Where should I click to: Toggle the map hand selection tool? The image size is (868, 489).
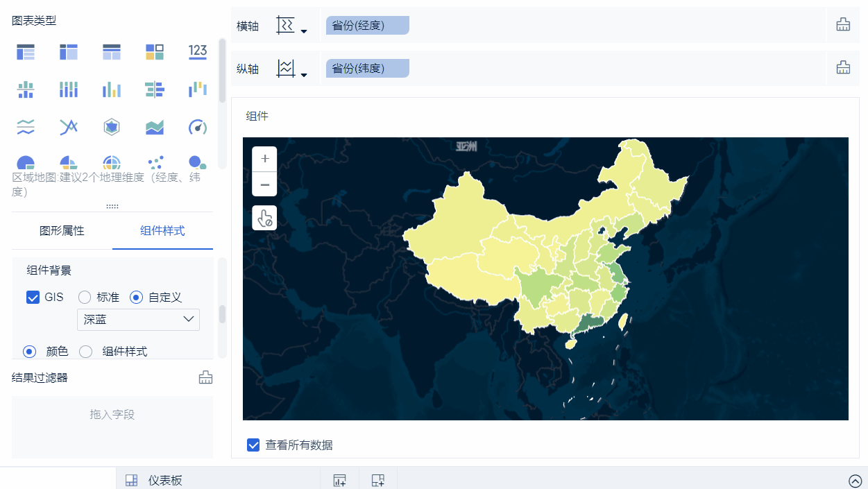pyautogui.click(x=264, y=218)
